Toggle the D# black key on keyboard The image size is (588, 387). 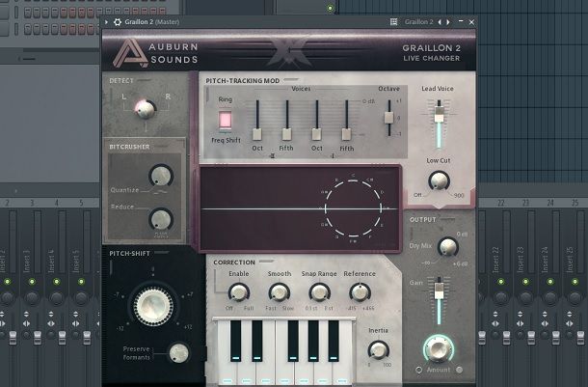tap(256, 341)
